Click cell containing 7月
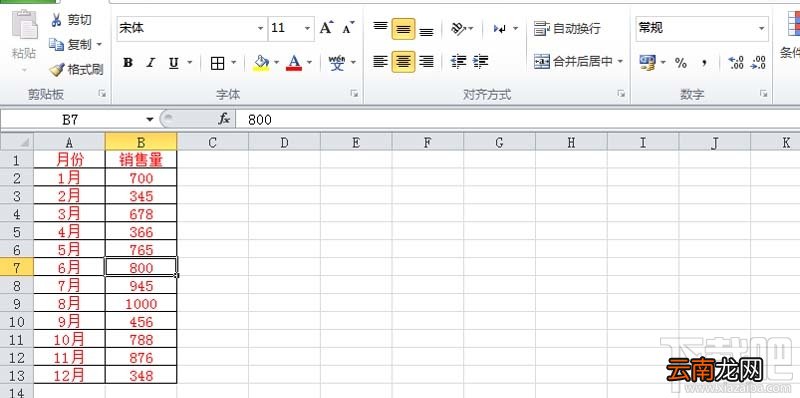The width and height of the screenshot is (800, 398). point(69,285)
